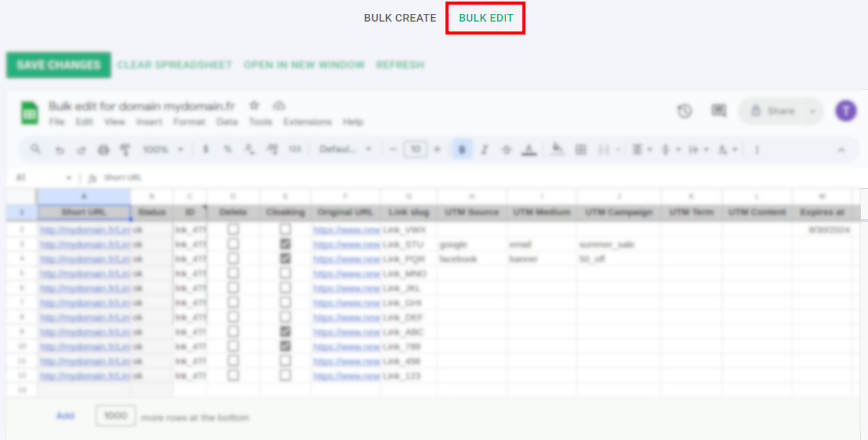Click the version history clock icon
Viewport: 868px width, 440px height.
(684, 111)
